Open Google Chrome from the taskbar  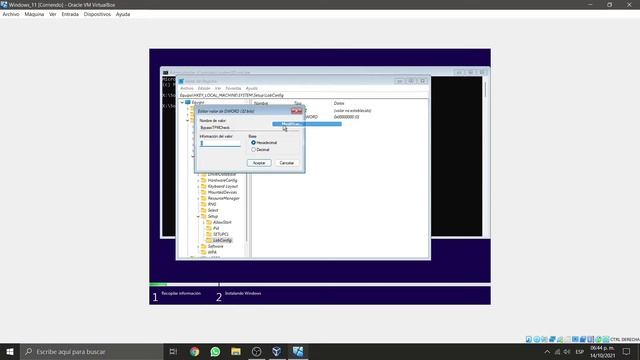pos(195,351)
